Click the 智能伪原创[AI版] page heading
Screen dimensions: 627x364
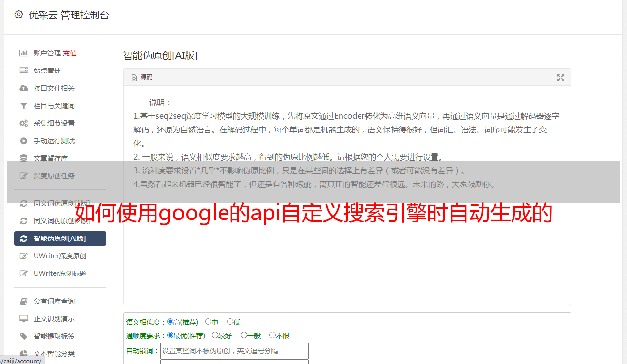click(160, 55)
